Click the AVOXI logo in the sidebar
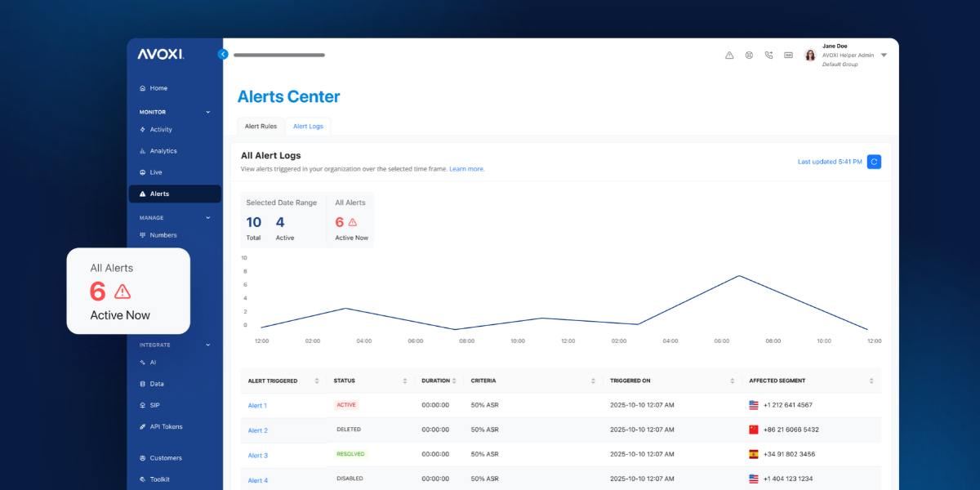 [160, 54]
